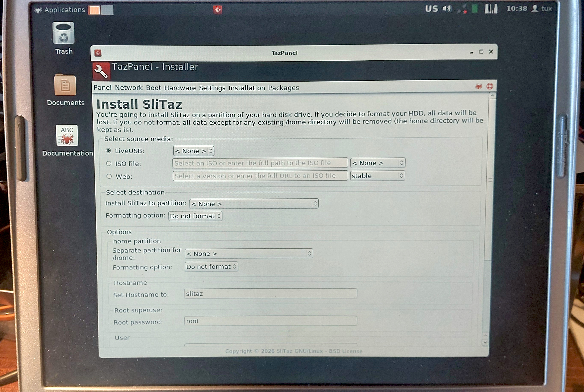Viewport: 584px width, 392px height.
Task: Select the LiveUSB radio button
Action: click(x=108, y=151)
